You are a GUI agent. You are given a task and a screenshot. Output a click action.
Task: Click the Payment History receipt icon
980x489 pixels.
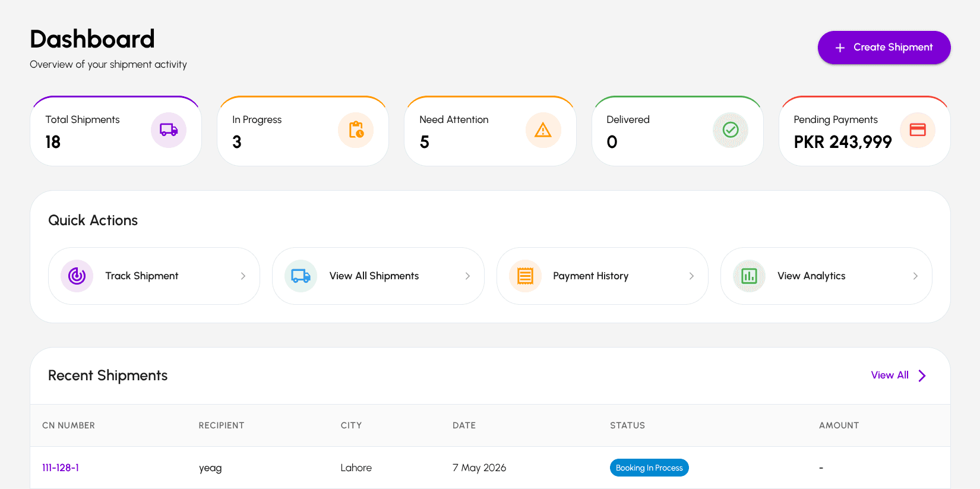pos(525,276)
